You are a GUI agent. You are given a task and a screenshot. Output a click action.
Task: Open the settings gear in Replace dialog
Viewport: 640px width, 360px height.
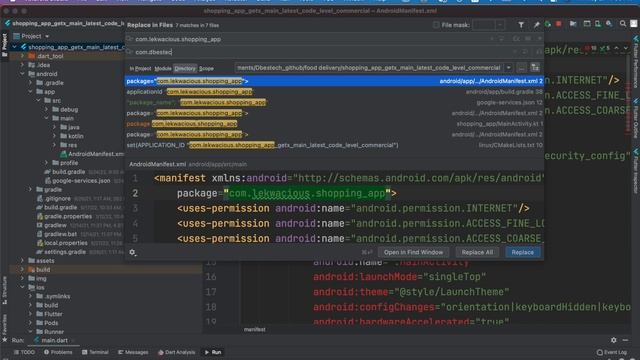[x=132, y=252]
